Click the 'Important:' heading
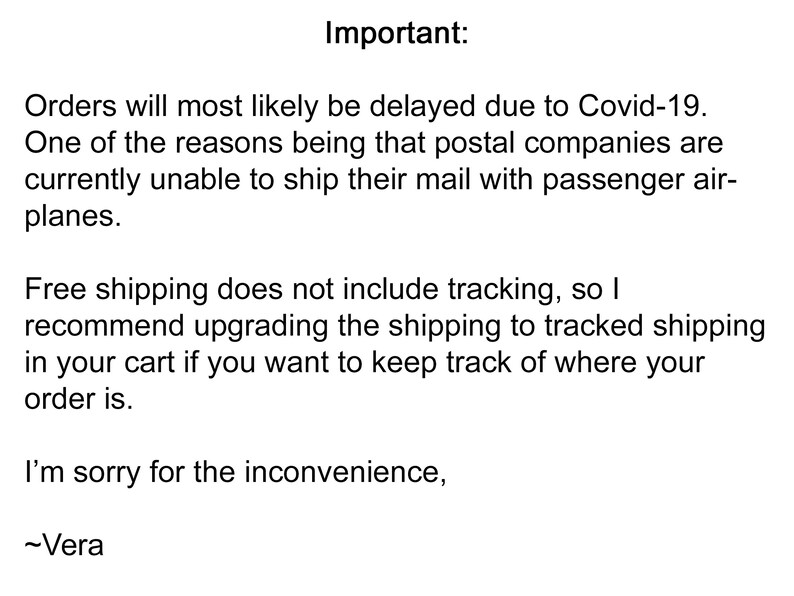 point(396,33)
